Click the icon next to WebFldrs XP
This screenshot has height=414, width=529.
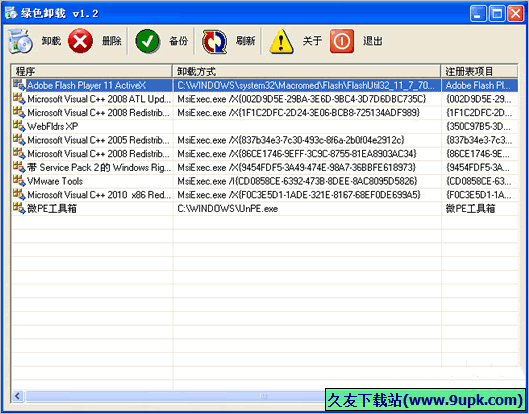click(x=19, y=126)
